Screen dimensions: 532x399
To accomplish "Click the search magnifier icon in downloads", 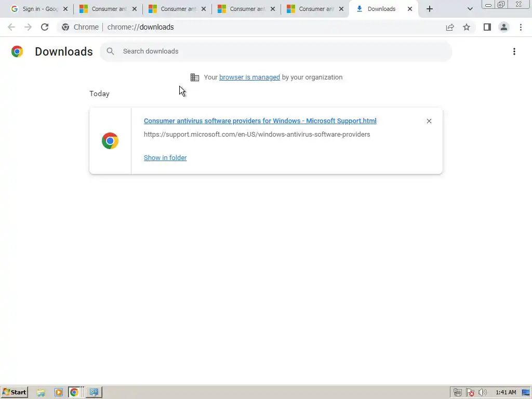I will pos(110,51).
